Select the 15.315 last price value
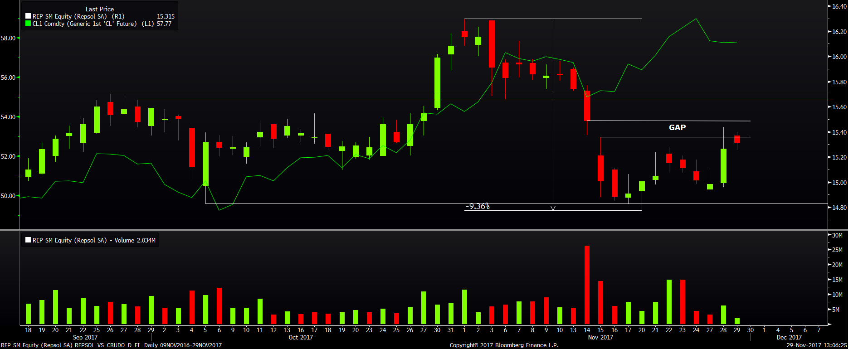 pyautogui.click(x=166, y=16)
